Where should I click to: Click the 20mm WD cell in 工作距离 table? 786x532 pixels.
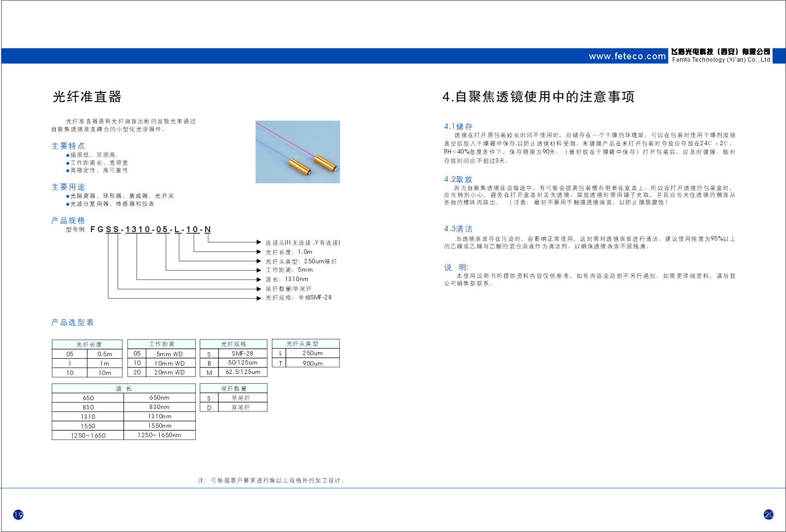[169, 372]
